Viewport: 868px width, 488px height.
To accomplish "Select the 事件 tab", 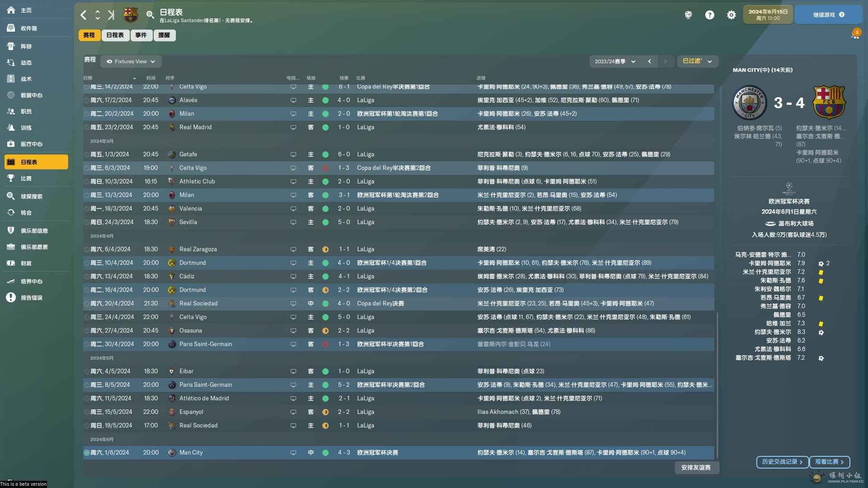I will click(x=141, y=35).
